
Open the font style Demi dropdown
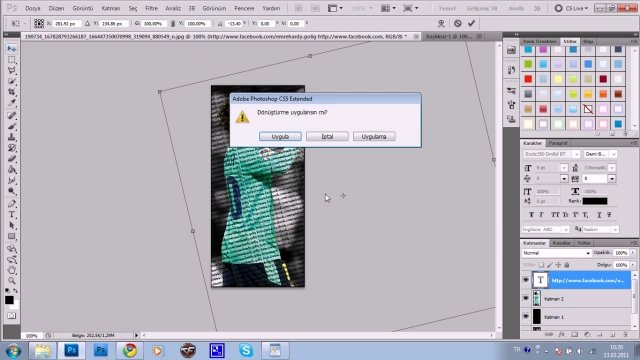tap(600, 154)
